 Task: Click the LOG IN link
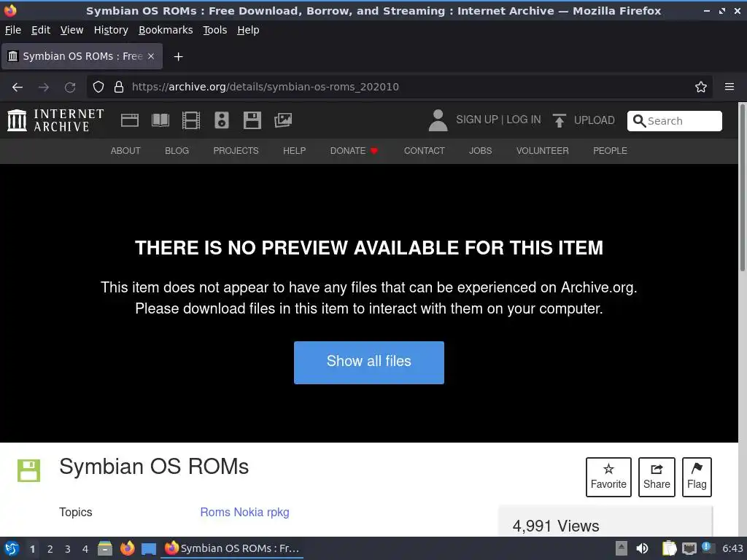tap(524, 120)
